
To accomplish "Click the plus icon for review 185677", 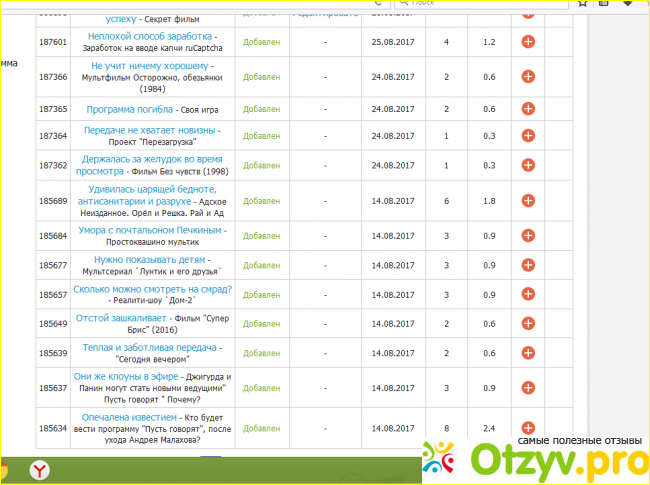I will (x=528, y=265).
